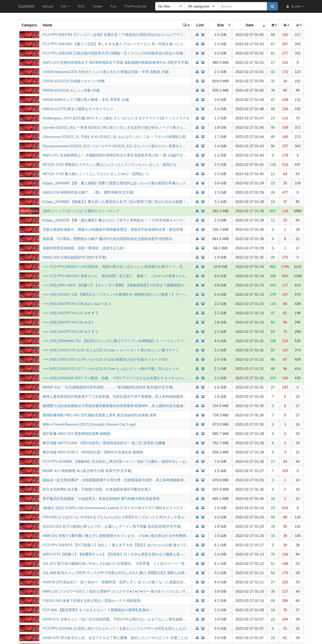Open magnet link for HUNTB-209 row
322x644 pixels.
tap(203, 582)
